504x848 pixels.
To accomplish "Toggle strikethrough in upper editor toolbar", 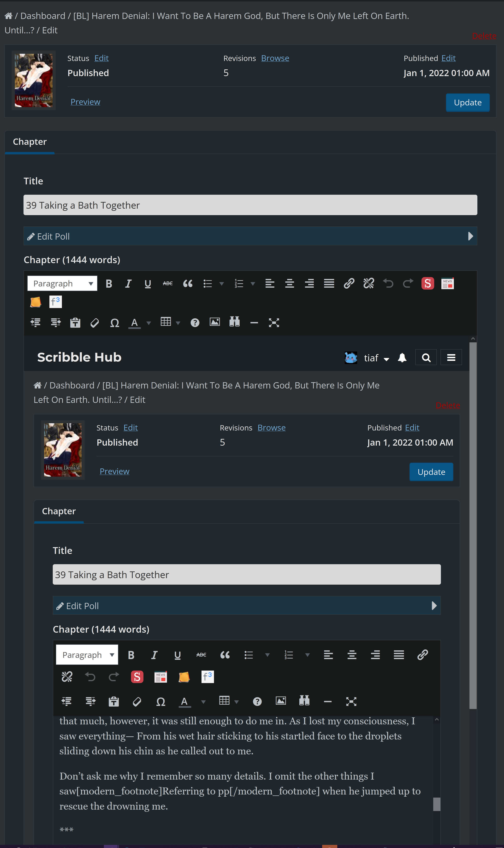I will pyautogui.click(x=167, y=284).
